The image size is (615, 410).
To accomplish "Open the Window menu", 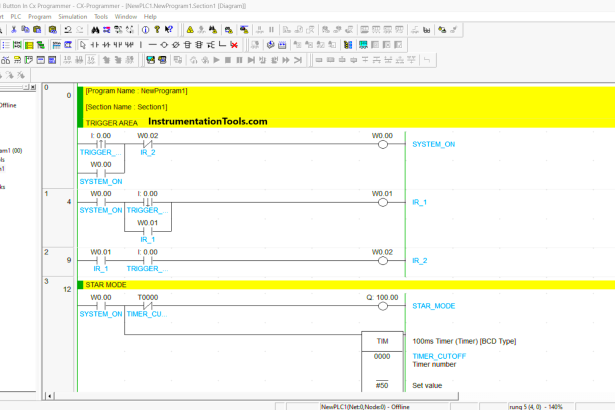I will point(126,17).
